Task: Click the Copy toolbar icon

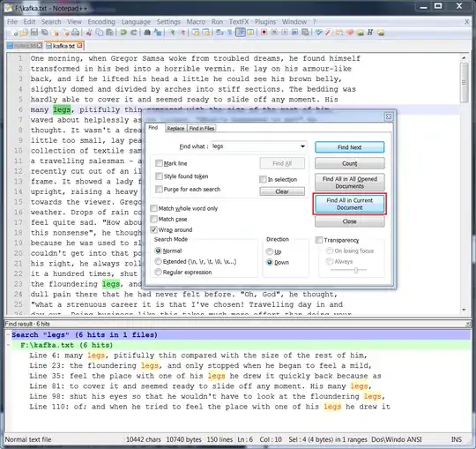Action: point(100,33)
